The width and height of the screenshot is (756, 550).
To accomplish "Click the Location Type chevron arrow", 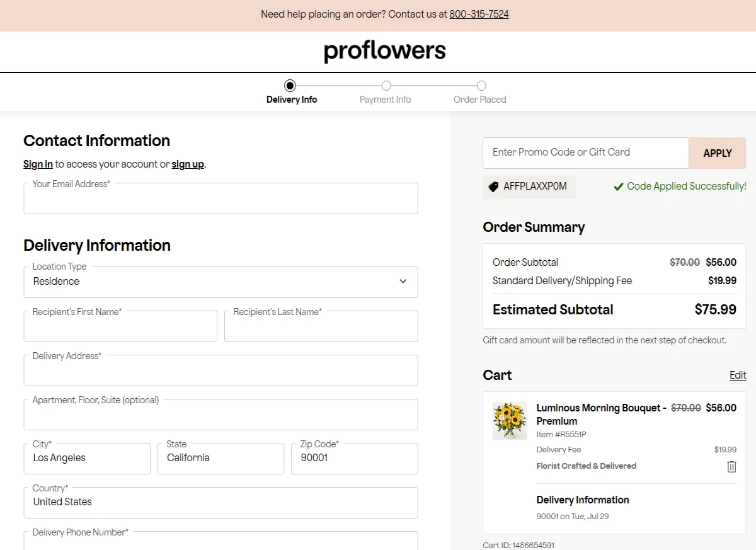I will [x=403, y=282].
